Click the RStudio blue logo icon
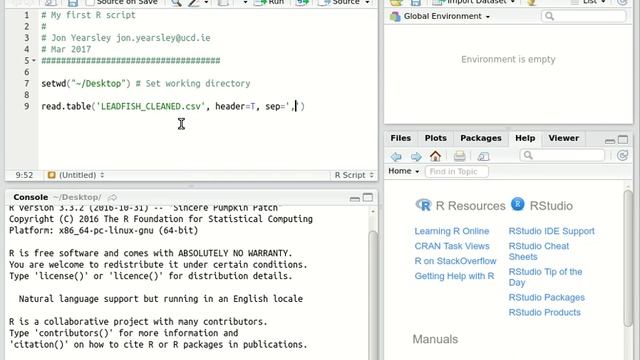Screen dimensions: 640x360 pyautogui.click(x=518, y=204)
